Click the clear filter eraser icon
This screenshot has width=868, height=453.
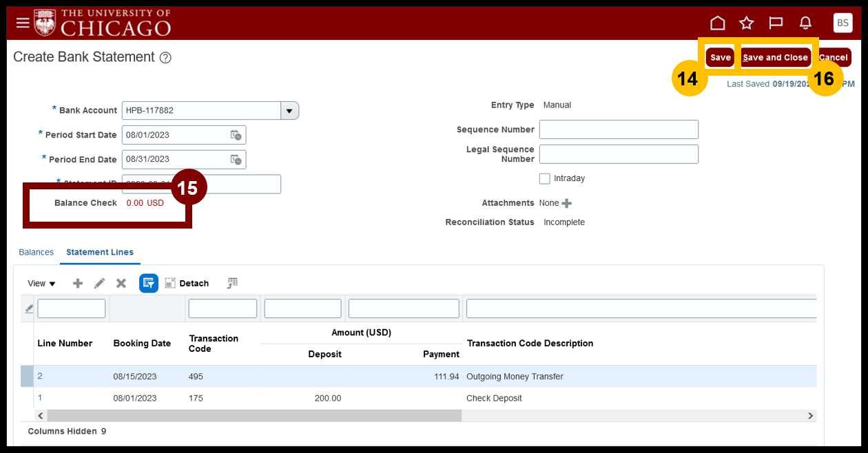click(29, 308)
